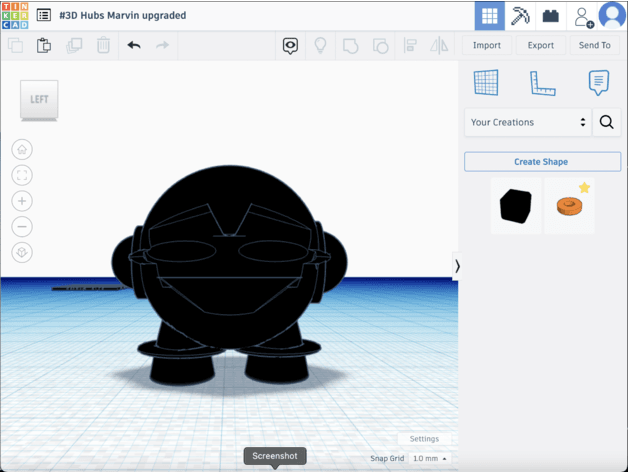Click the Duplicate toolbar icon
Viewport: 628px width, 472px height.
tap(74, 45)
